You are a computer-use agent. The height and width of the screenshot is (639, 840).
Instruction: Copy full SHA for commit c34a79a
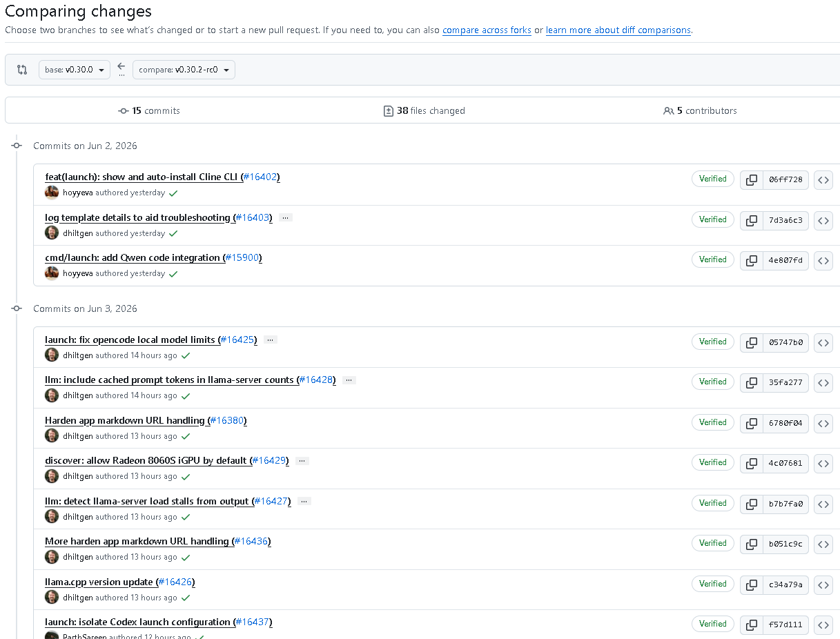(x=752, y=584)
